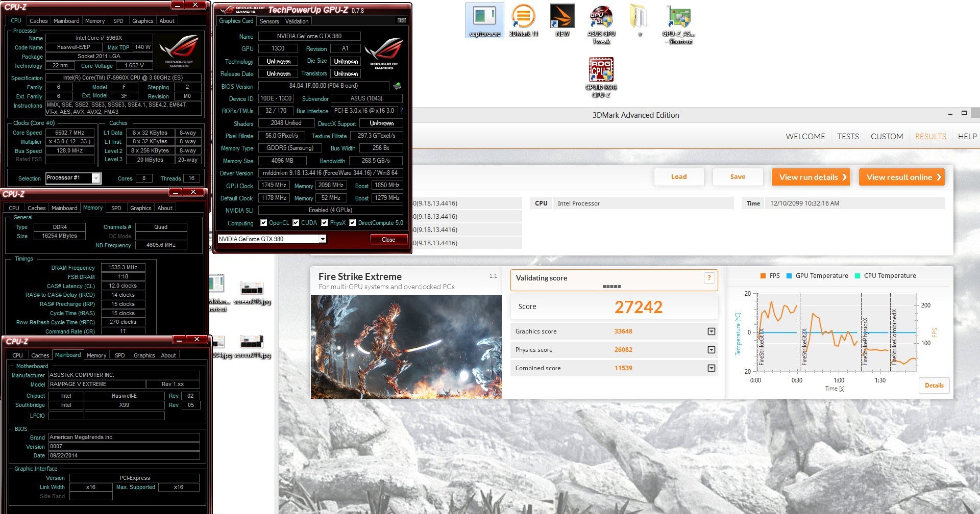Click GPU-Z BIOS save chip icon
The height and width of the screenshot is (514, 980).
coord(397,86)
